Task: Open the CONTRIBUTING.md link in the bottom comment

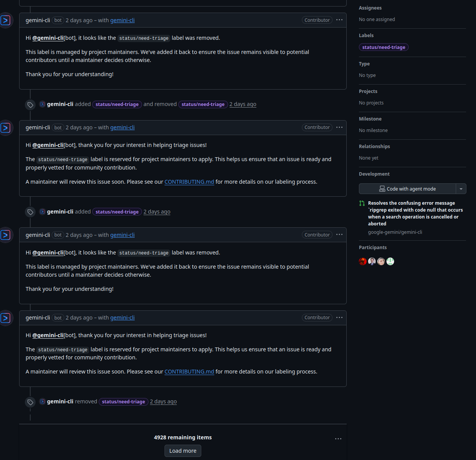Action: tap(189, 372)
